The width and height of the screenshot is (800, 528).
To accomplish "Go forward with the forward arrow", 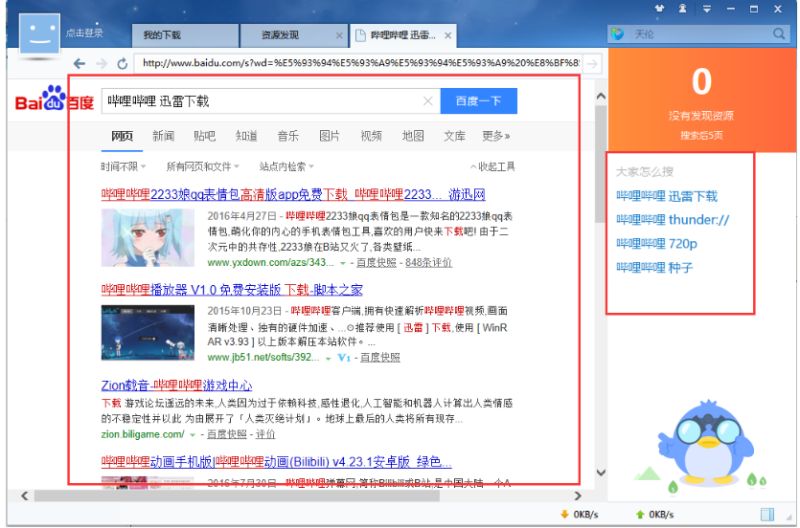I will click(102, 63).
